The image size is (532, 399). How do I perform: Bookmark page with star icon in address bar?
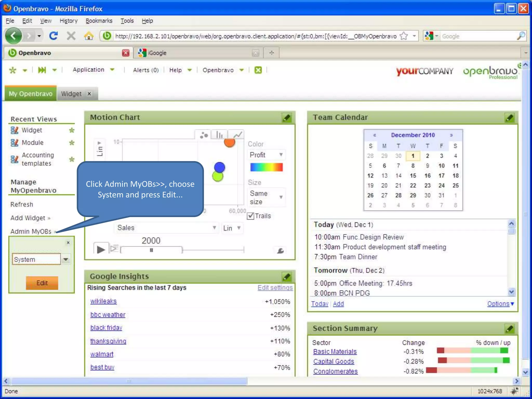pyautogui.click(x=404, y=36)
